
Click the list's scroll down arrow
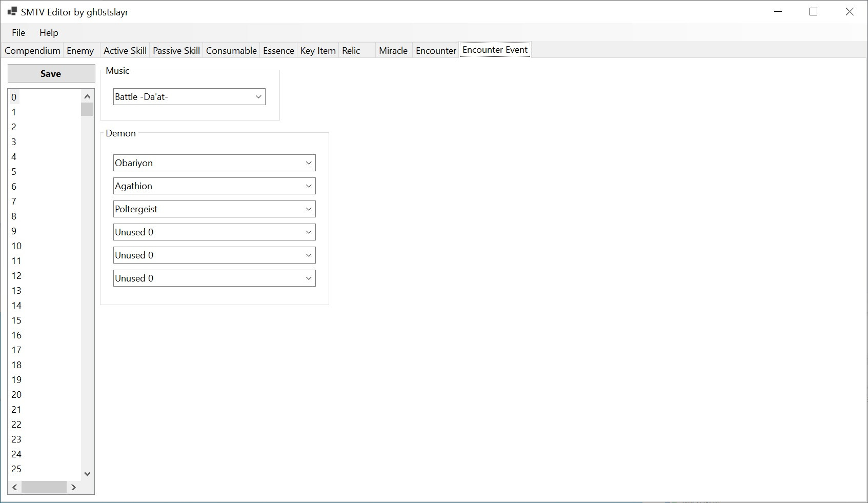coord(87,474)
